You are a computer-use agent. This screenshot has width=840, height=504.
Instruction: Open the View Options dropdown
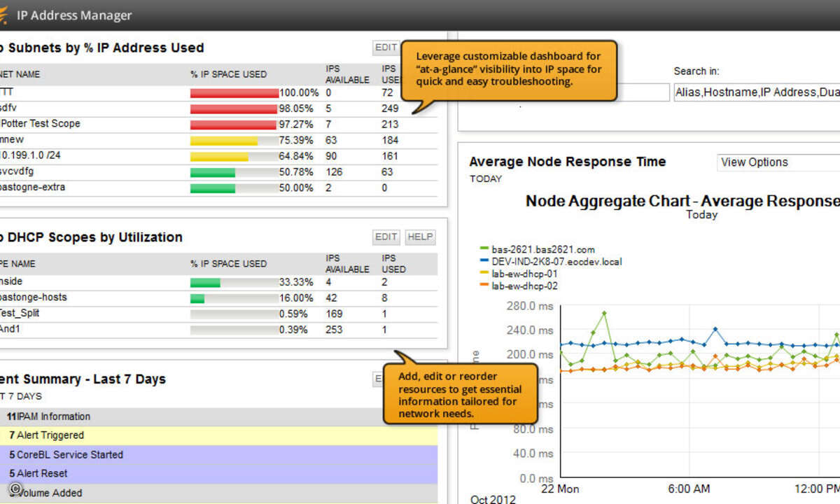click(x=778, y=162)
